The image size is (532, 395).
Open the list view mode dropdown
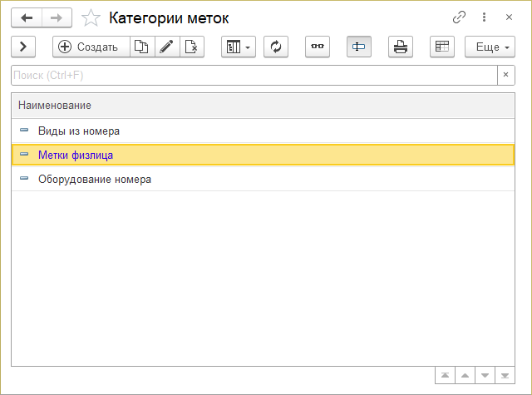tap(238, 47)
